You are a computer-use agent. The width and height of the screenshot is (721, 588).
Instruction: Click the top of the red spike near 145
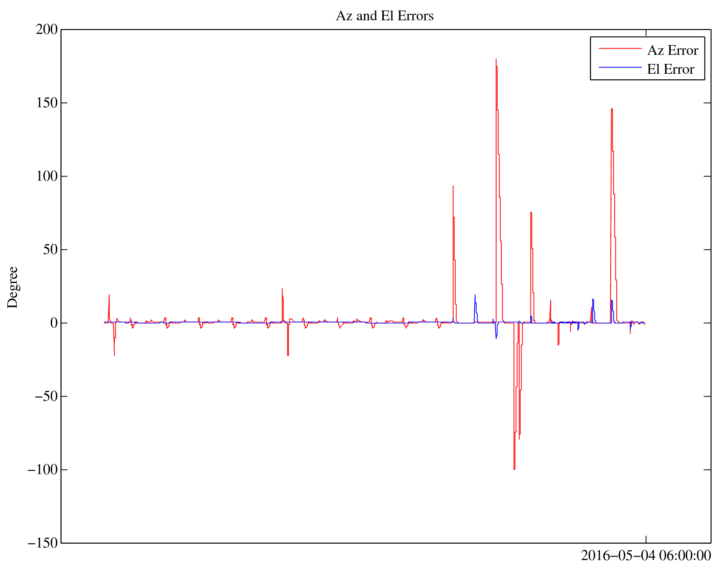[x=611, y=109]
